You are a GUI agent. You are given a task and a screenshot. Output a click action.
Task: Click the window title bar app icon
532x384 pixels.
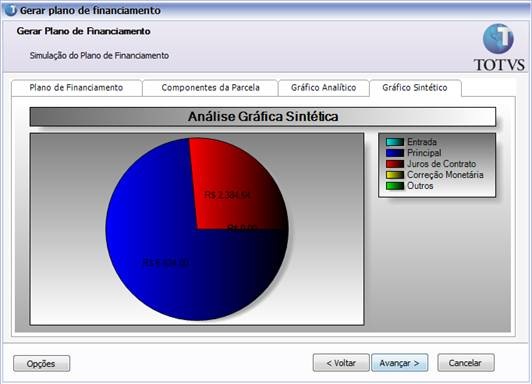pos(10,10)
